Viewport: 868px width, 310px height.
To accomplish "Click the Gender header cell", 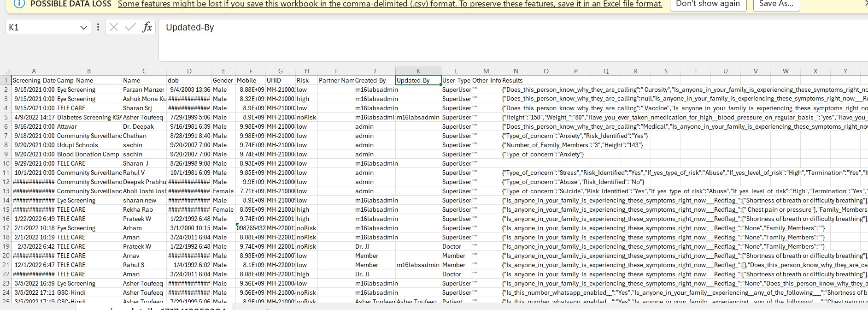I will click(x=223, y=80).
